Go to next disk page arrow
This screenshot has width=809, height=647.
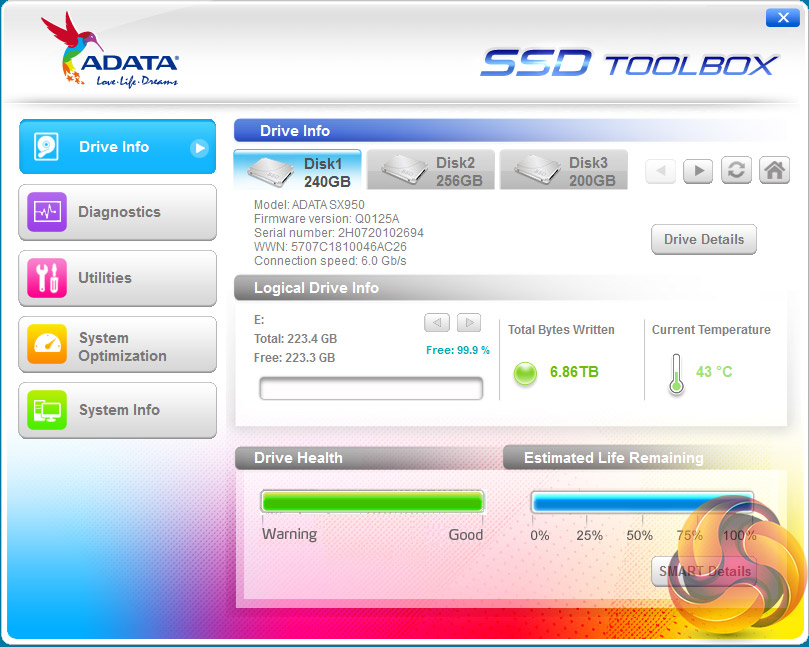pos(698,170)
